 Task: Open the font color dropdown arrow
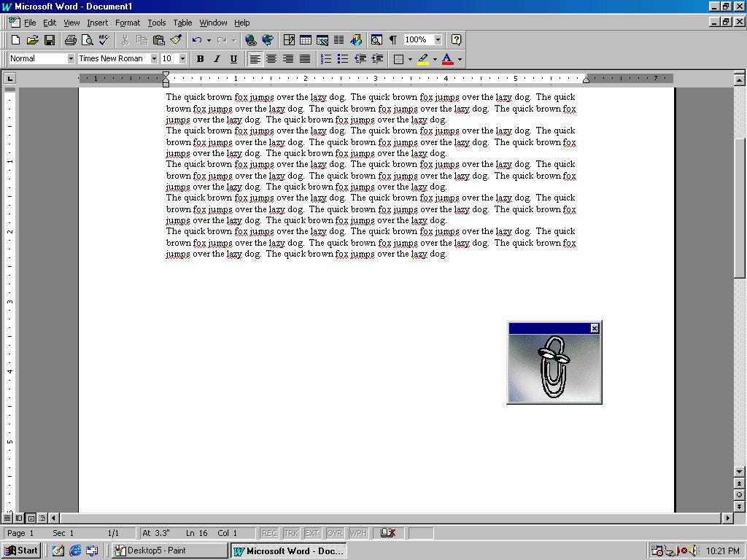pos(460,58)
